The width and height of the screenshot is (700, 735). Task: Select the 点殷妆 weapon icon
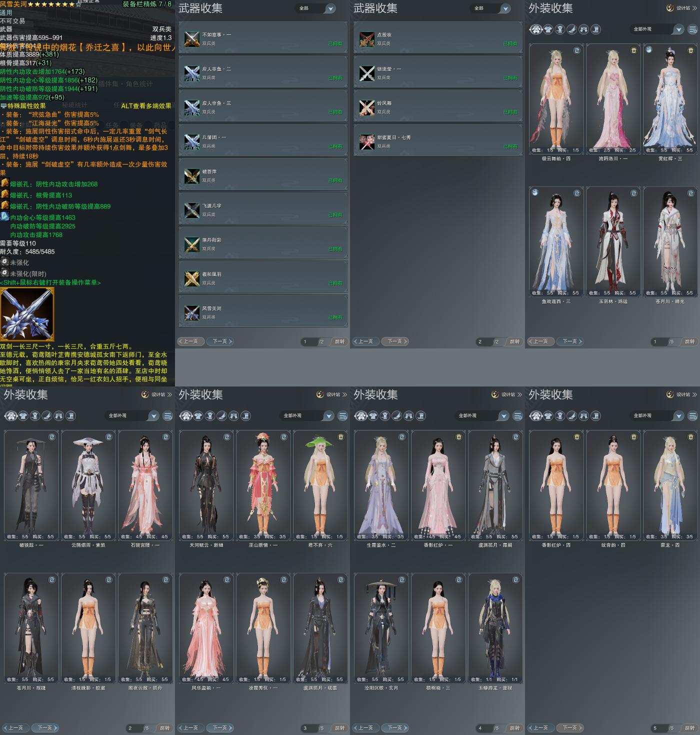coord(367,38)
